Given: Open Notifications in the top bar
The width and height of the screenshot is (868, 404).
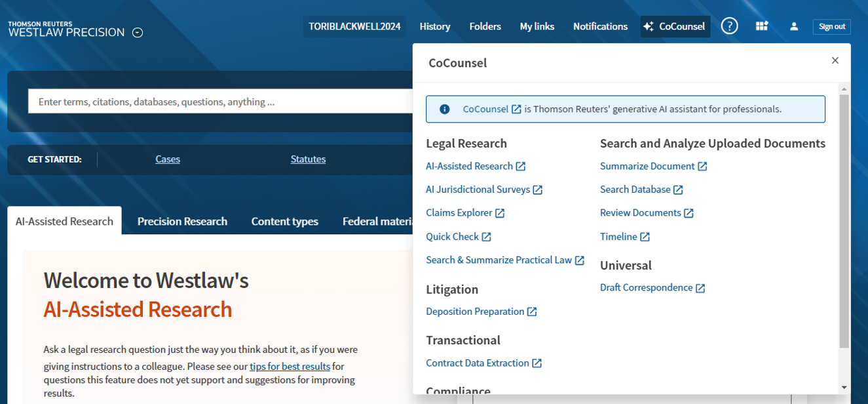Looking at the screenshot, I should click(x=600, y=26).
